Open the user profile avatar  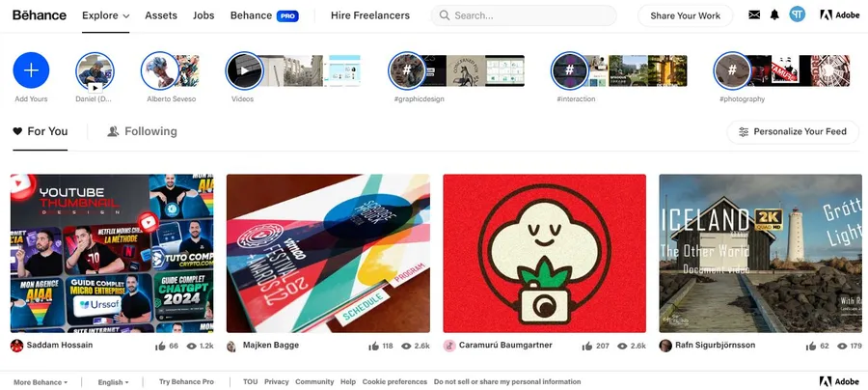[798, 14]
